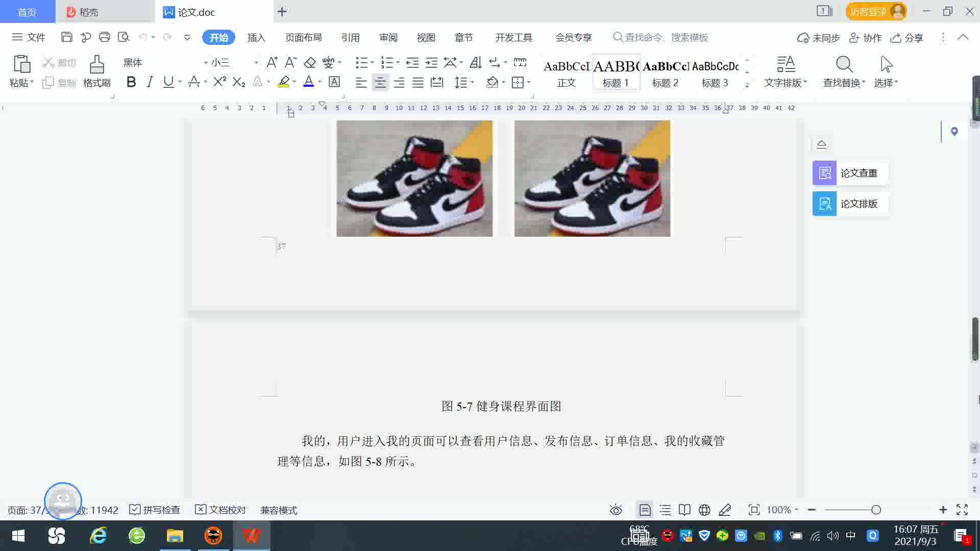Apply superscript formatting
Viewport: 980px width, 551px height.
(220, 82)
